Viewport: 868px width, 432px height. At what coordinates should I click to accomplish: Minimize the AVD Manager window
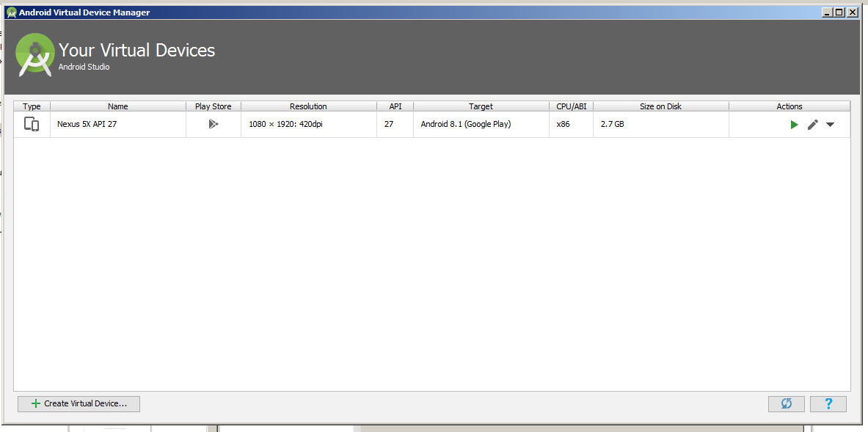(828, 12)
